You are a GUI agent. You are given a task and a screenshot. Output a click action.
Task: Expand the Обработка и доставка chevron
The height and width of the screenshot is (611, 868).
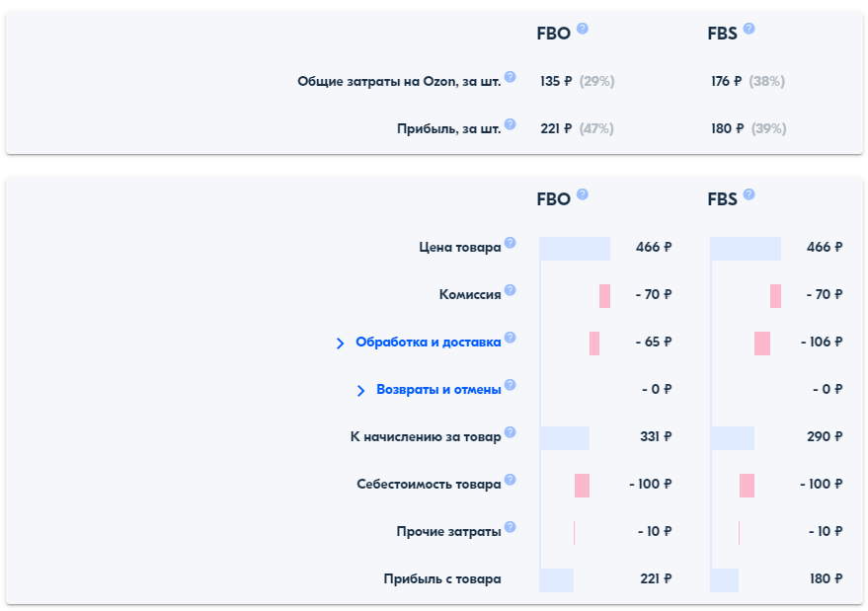point(341,343)
